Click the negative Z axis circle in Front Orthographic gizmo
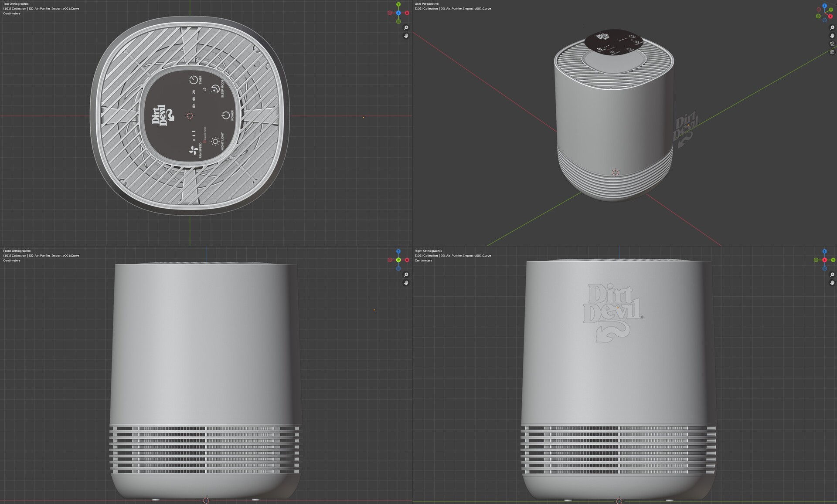 point(398,268)
